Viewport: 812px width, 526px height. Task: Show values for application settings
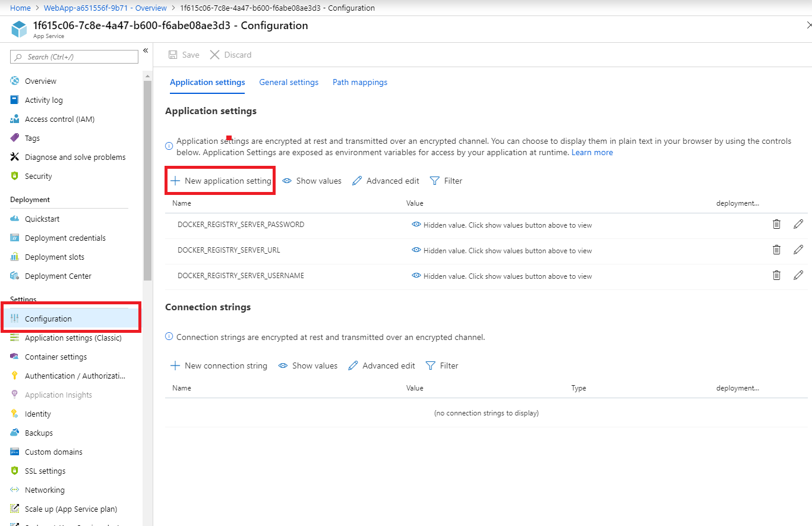point(312,181)
